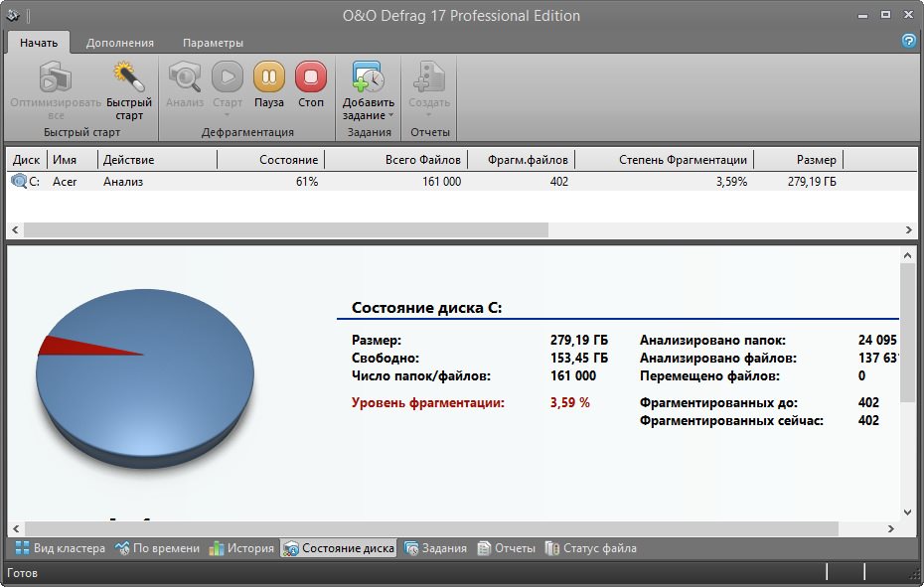Open the Параметры ribbon tab
Screen dimensions: 924x587
click(x=213, y=43)
